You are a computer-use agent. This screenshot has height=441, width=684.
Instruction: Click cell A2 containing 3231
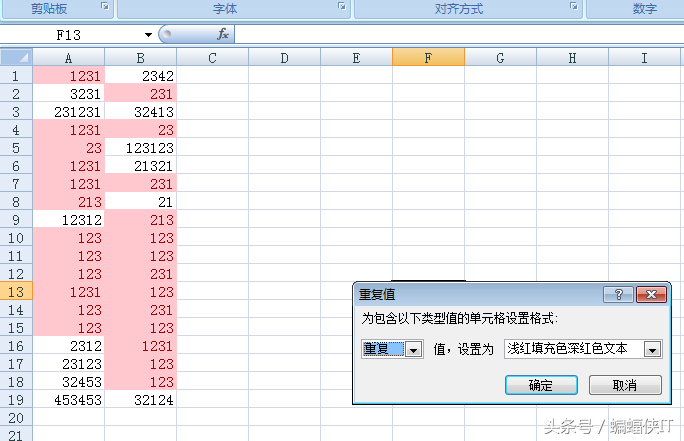pyautogui.click(x=68, y=94)
